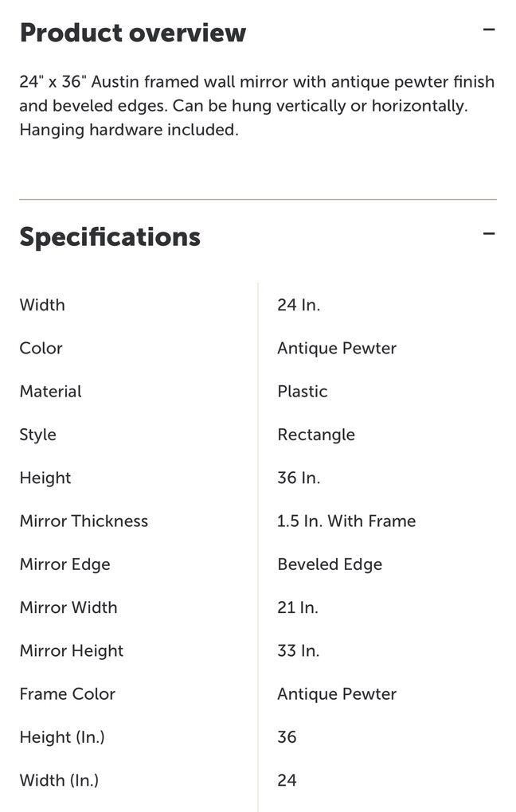Viewport: 516px width, 812px height.
Task: Collapse the Specifications section
Action: [x=489, y=234]
